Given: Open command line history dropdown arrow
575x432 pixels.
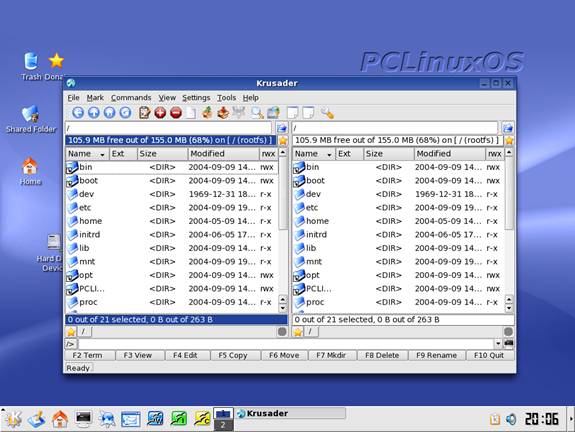Looking at the screenshot, I should click(498, 344).
